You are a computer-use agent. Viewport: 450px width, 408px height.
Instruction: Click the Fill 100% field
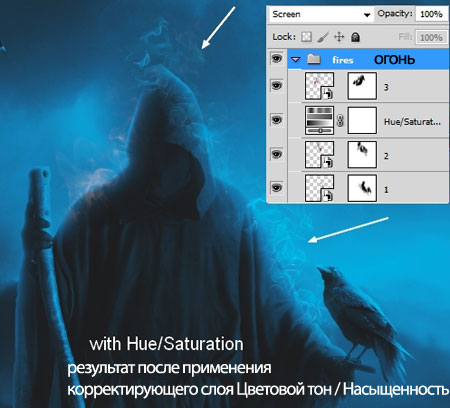click(x=431, y=37)
